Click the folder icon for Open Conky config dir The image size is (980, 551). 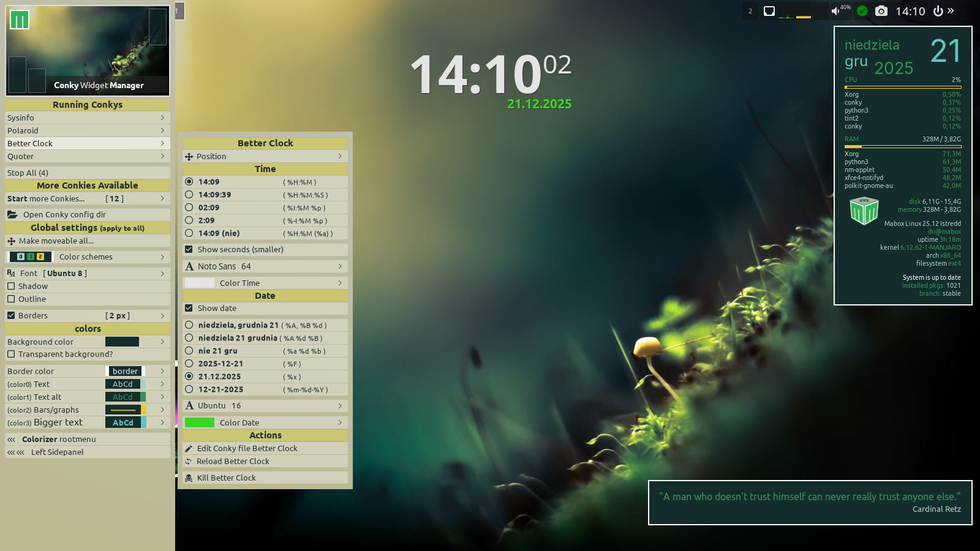click(x=12, y=215)
